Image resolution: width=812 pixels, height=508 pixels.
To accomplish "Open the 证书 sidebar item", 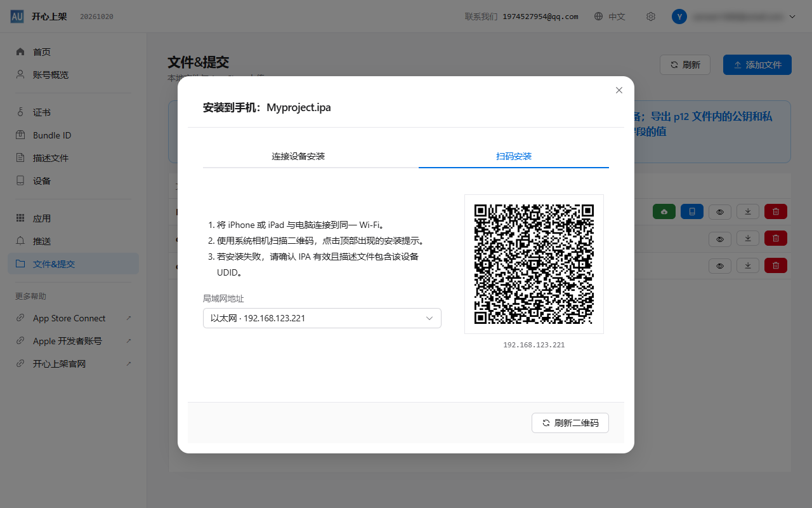I will pyautogui.click(x=73, y=112).
